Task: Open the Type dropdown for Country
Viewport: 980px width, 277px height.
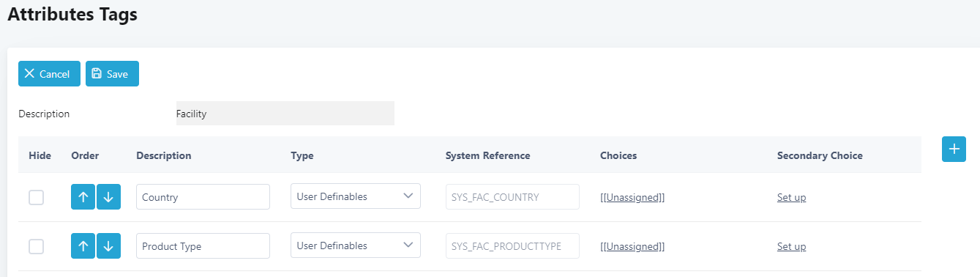Action: [356, 196]
